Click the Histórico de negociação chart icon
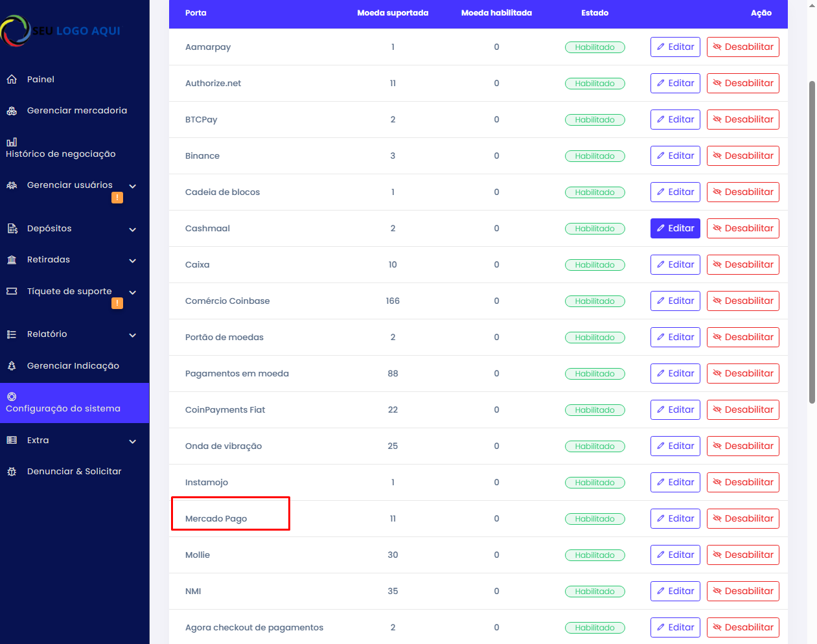The image size is (817, 644). point(12,142)
